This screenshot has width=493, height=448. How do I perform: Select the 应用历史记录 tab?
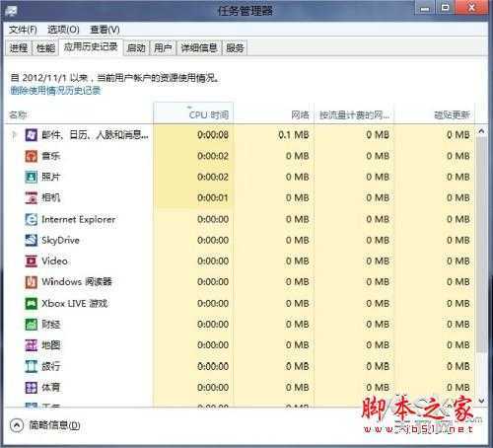pyautogui.click(x=91, y=47)
